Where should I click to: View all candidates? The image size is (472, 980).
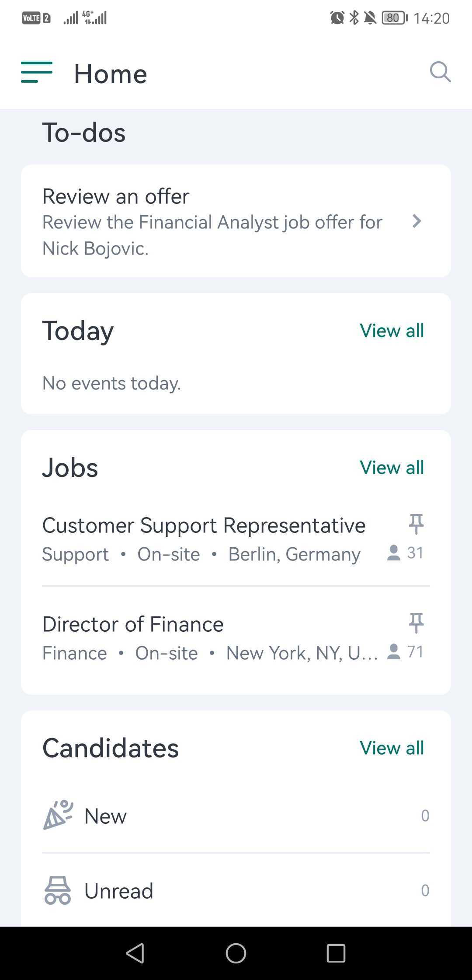392,748
